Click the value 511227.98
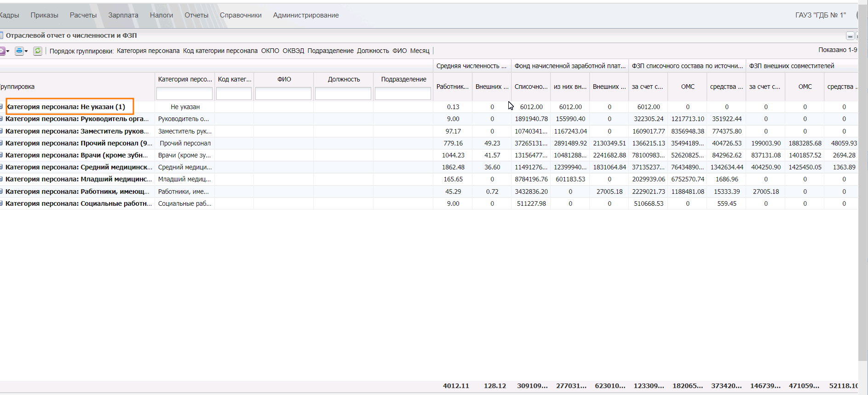The height and width of the screenshot is (395, 868). coord(531,203)
